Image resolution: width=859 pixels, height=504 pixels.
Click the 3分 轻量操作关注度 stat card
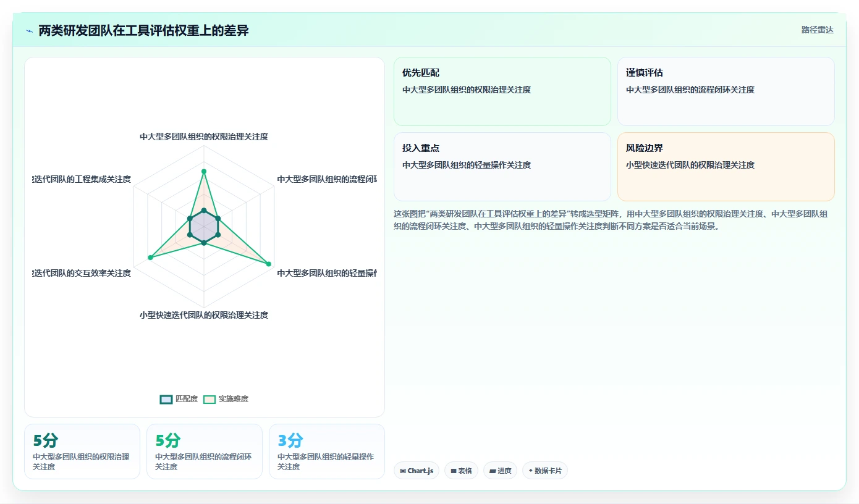pos(327,451)
